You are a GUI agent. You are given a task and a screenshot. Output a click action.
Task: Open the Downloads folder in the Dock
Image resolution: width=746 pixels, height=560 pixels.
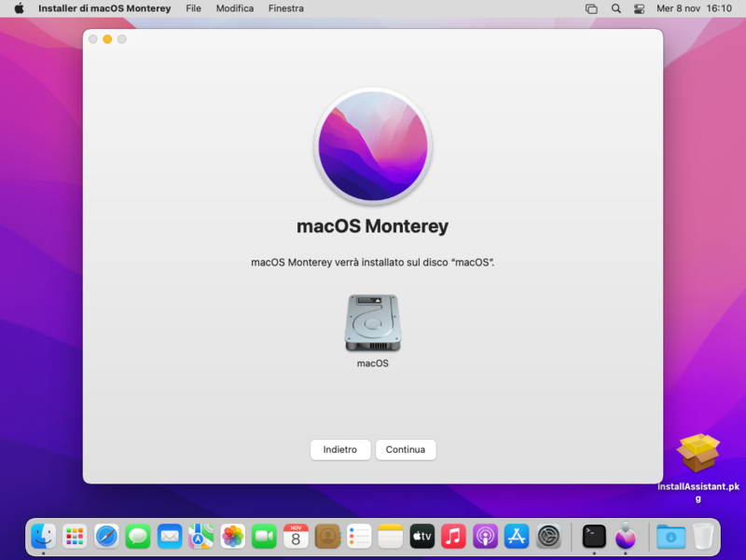click(670, 536)
